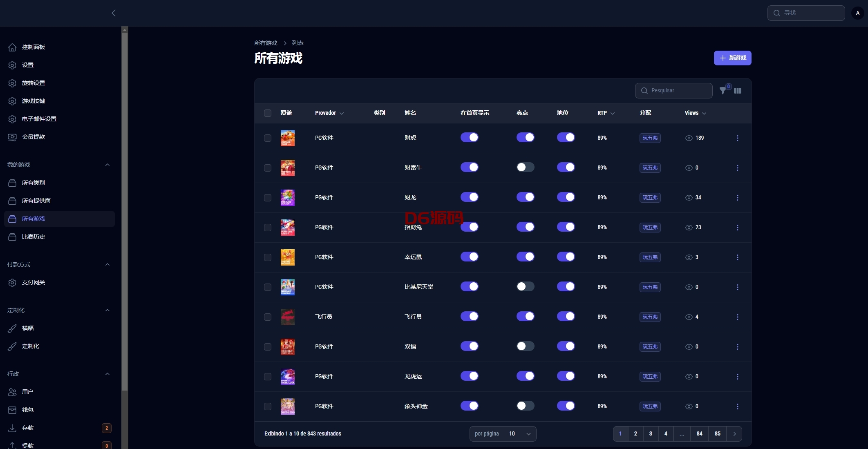Image resolution: width=868 pixels, height=449 pixels.
Task: Collapse the 我的游戏 section
Action: click(x=107, y=165)
